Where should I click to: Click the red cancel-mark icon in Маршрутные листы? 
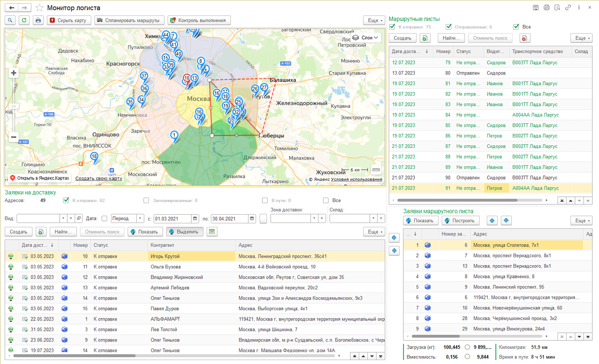point(524,38)
